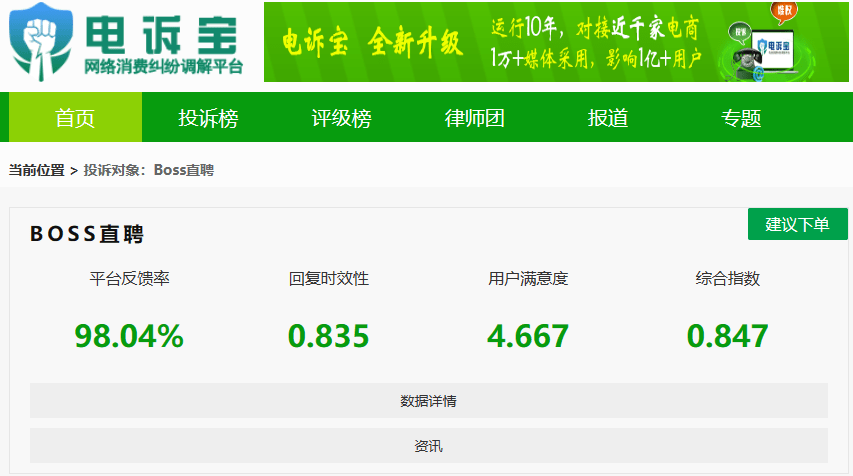
Task: Click the 98.04% feedback rate value
Action: pyautogui.click(x=129, y=336)
